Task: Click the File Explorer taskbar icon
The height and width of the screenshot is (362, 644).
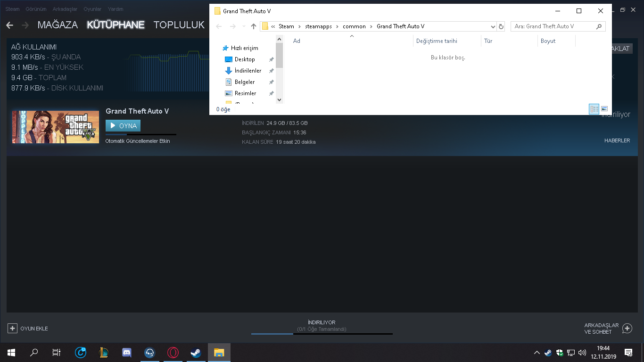Action: [x=219, y=352]
